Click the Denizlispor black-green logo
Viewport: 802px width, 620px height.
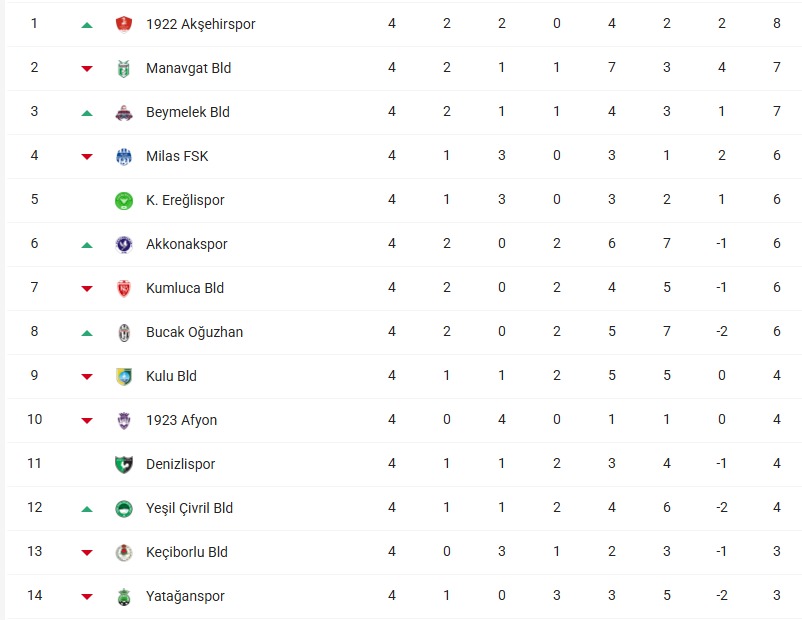[x=124, y=464]
